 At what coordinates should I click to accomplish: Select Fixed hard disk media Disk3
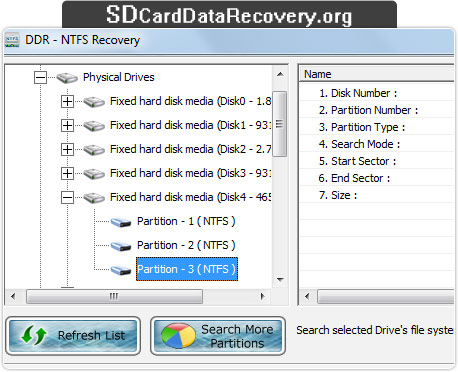click(190, 173)
